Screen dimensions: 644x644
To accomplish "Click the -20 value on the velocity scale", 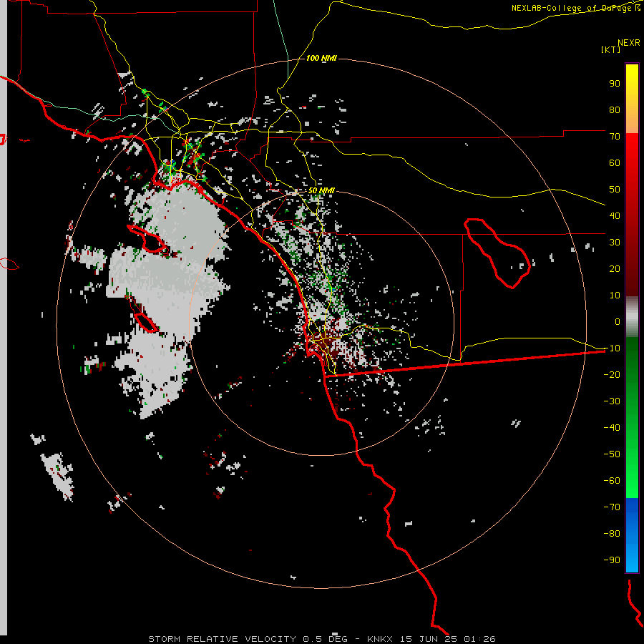I will (612, 374).
